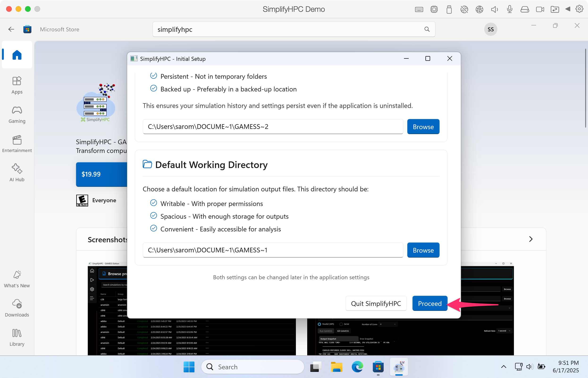Go to Gaming in Store sidebar

pyautogui.click(x=17, y=114)
